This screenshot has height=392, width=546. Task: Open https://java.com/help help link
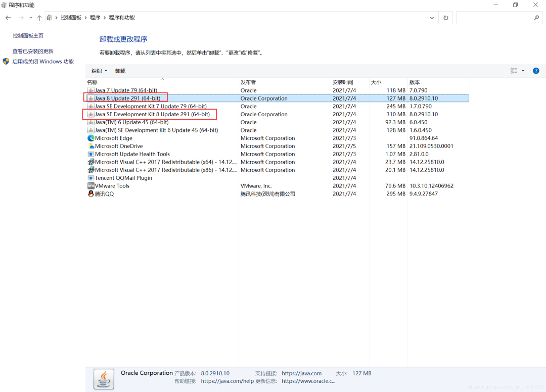pos(227,381)
